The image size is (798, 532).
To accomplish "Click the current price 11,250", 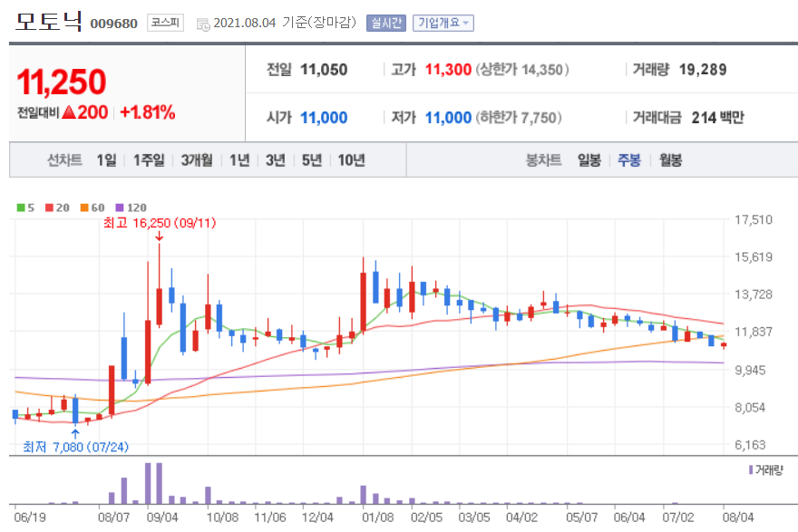I will pos(62,82).
